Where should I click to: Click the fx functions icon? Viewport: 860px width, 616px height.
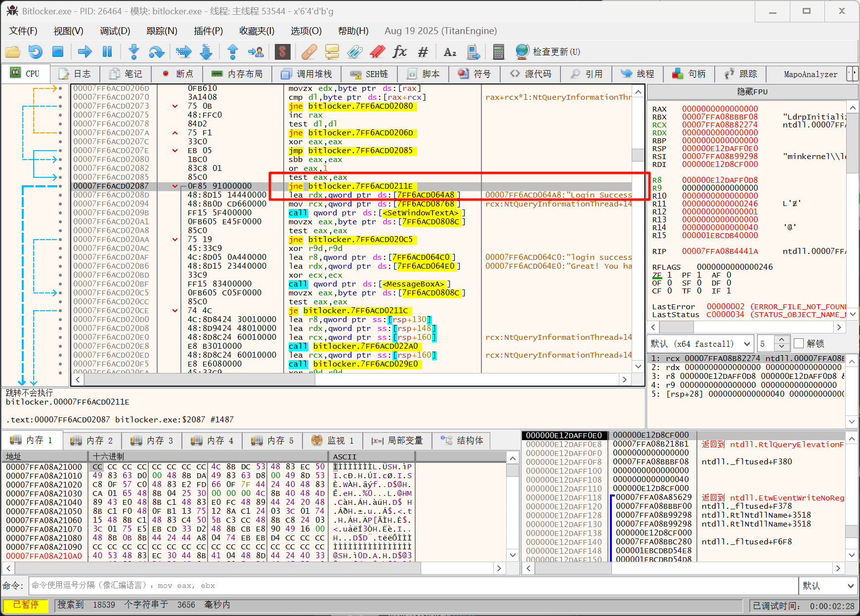click(x=399, y=51)
